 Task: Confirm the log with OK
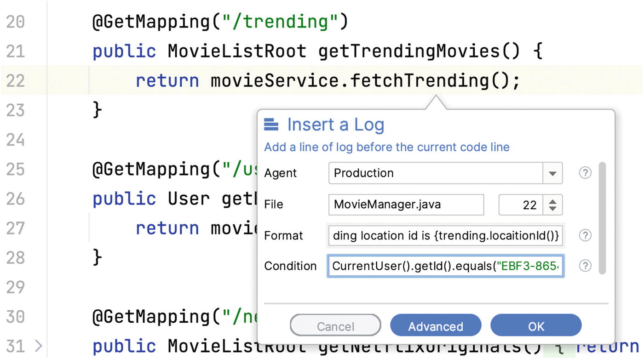(536, 326)
